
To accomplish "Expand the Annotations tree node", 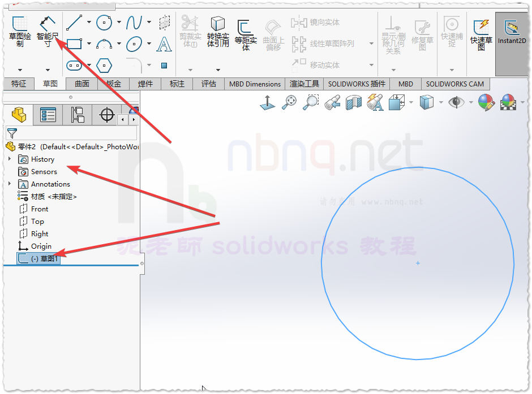I will pyautogui.click(x=10, y=184).
